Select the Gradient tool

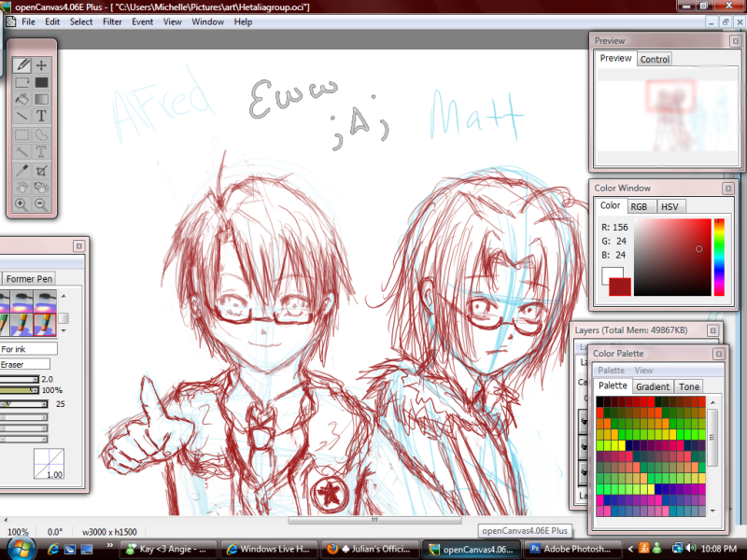coord(41,100)
